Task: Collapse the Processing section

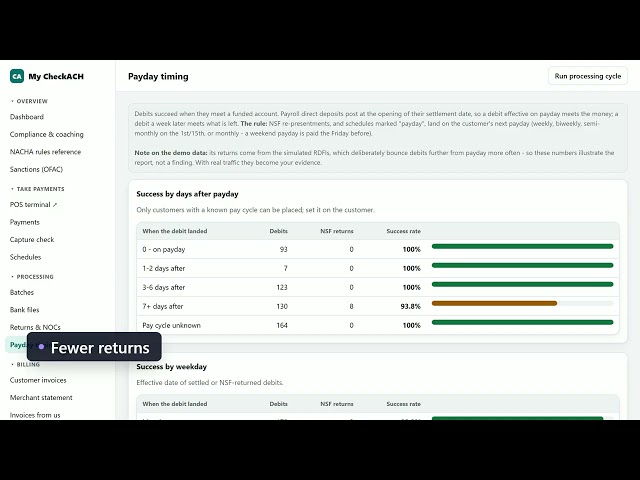Action: (x=32, y=277)
